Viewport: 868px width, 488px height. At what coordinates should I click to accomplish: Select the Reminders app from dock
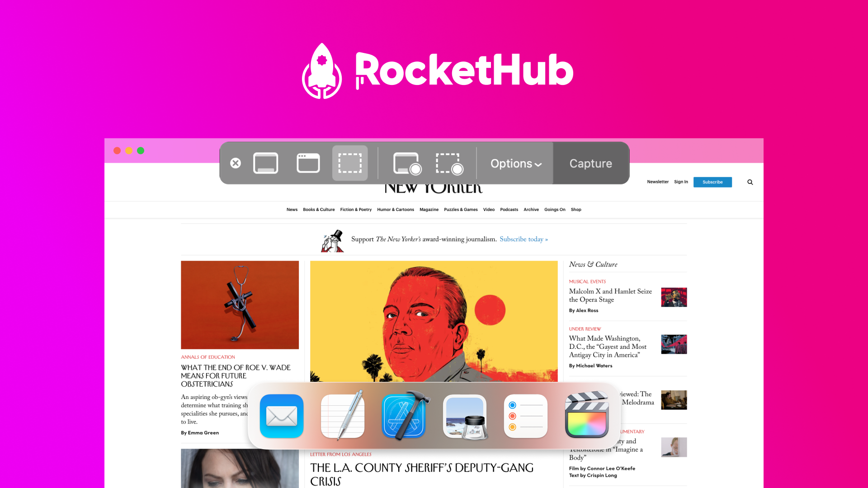coord(526,416)
